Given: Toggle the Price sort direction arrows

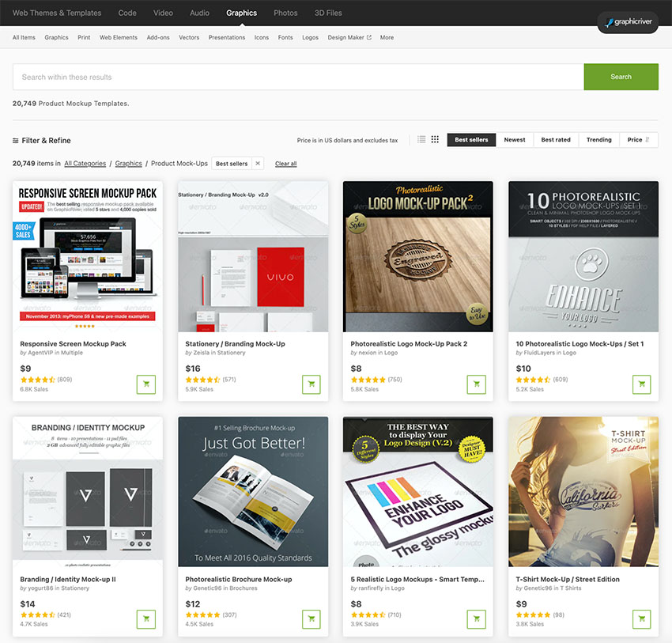Looking at the screenshot, I should point(646,139).
